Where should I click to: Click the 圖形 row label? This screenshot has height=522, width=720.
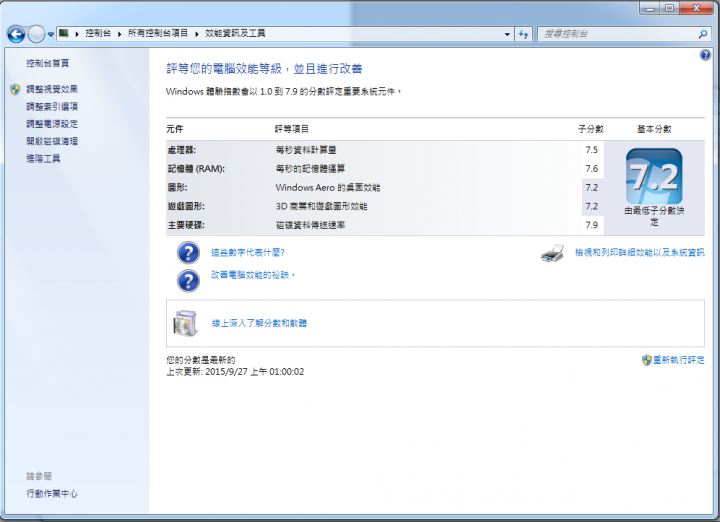coord(177,188)
